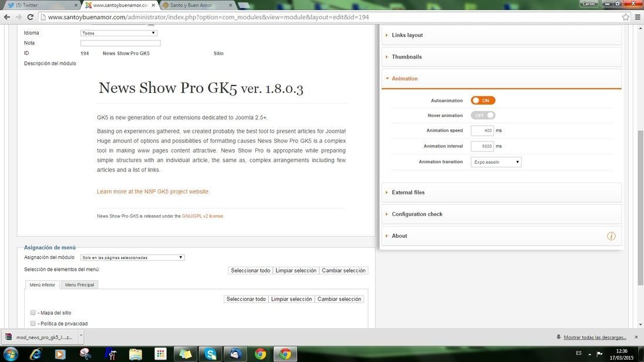Screen dimensions: 644x362
Task: Click Cambiar selección inside menu tab panel
Action: pyautogui.click(x=339, y=299)
